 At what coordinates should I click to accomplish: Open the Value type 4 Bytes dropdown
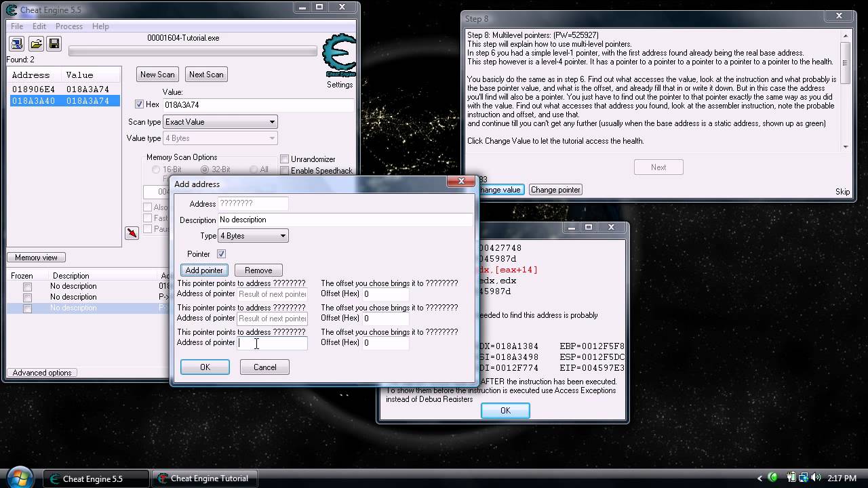coord(220,138)
